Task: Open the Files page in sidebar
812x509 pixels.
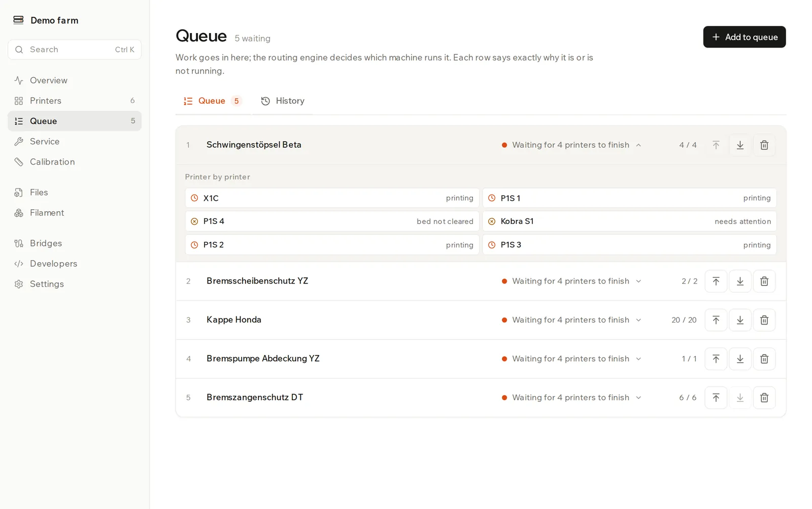Action: (x=75, y=192)
